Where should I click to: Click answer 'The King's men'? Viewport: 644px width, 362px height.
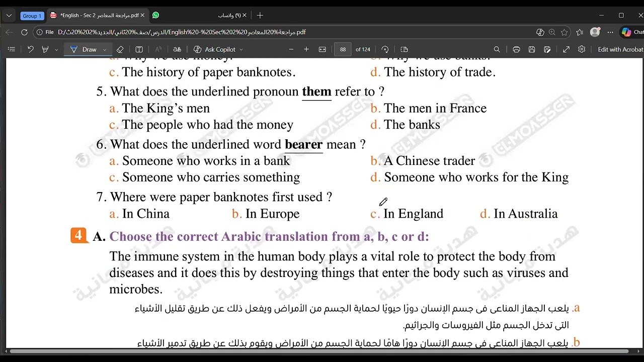(x=166, y=108)
